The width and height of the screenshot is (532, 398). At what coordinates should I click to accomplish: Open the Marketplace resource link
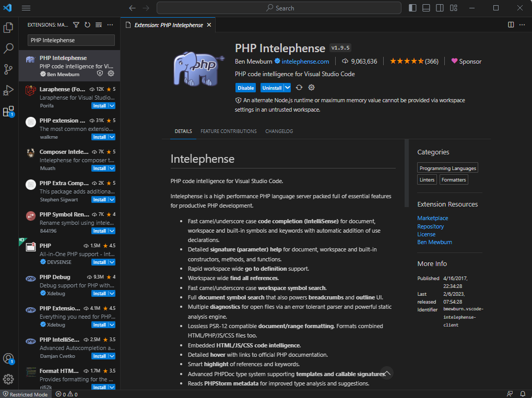432,218
